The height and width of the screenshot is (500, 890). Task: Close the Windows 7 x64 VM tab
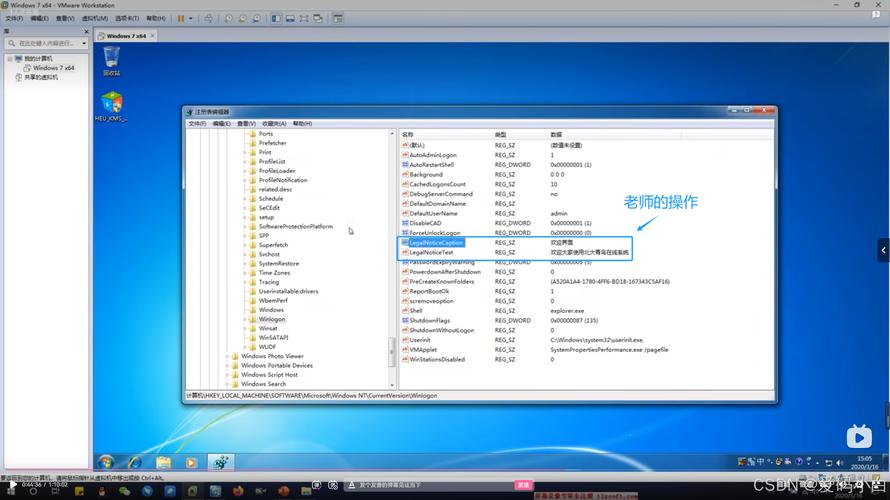pos(152,36)
